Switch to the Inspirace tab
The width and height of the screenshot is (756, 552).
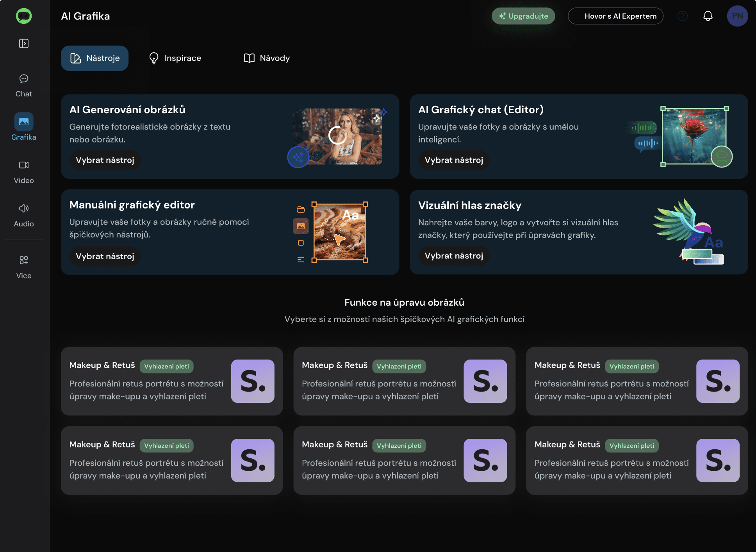click(175, 58)
